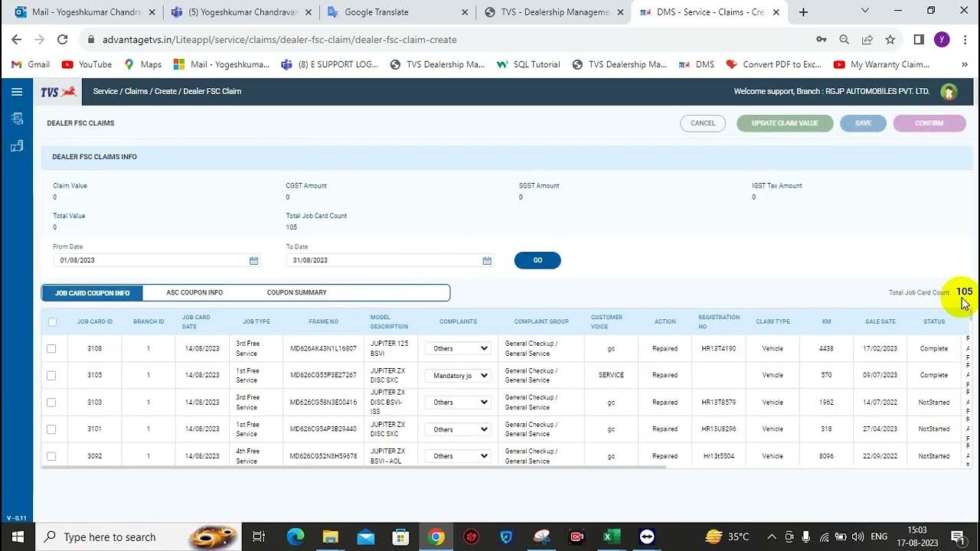The width and height of the screenshot is (980, 551).
Task: Open Windows Start menu
Action: [17, 536]
